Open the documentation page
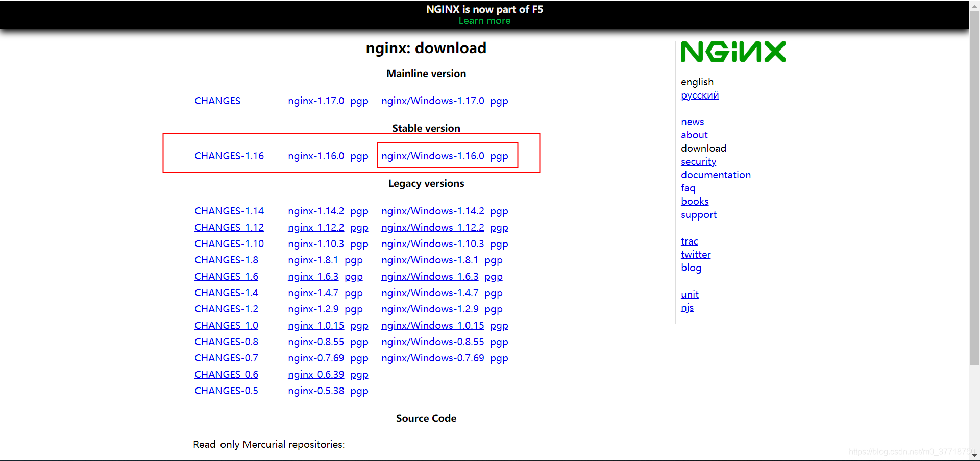The image size is (980, 461). point(716,175)
